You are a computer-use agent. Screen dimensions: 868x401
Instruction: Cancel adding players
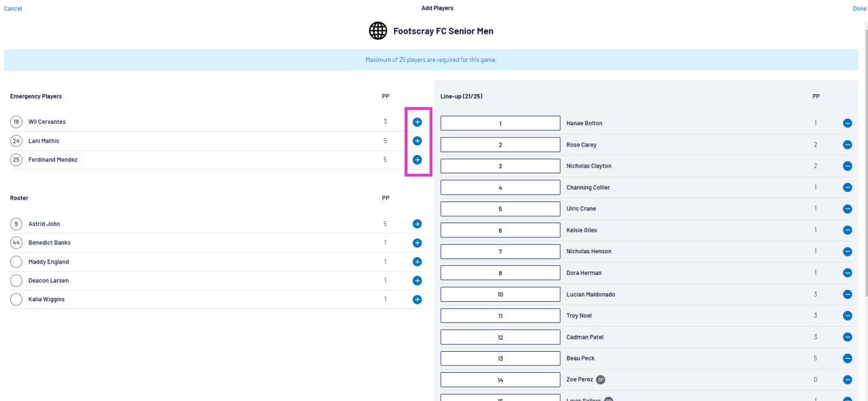coord(13,8)
